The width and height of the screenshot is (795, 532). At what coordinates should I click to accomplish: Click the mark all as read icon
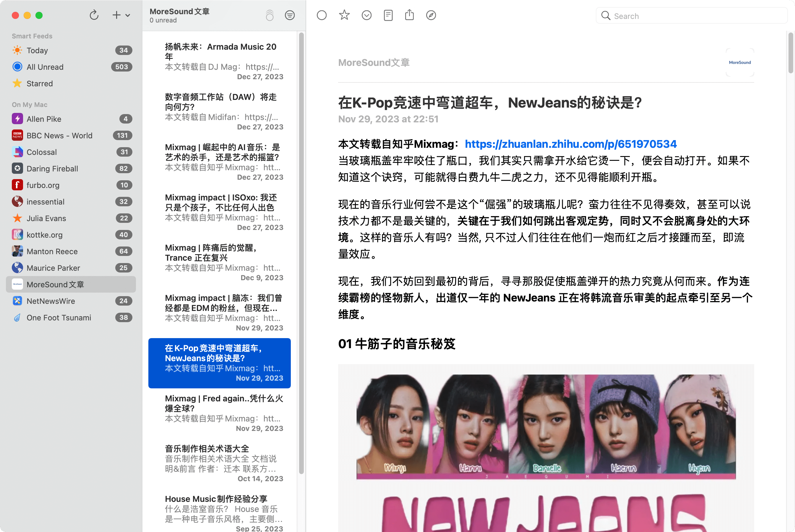point(270,15)
